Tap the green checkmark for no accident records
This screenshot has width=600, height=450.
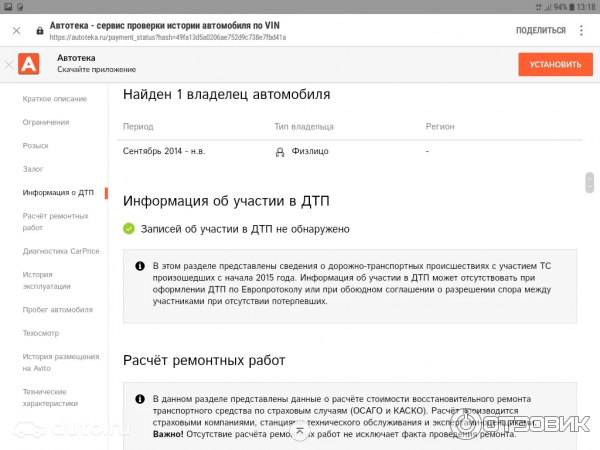click(x=129, y=228)
